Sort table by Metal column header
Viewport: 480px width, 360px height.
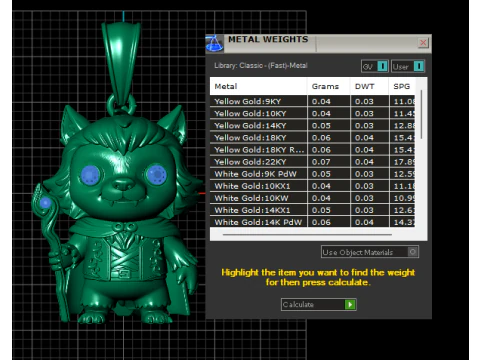(x=258, y=86)
